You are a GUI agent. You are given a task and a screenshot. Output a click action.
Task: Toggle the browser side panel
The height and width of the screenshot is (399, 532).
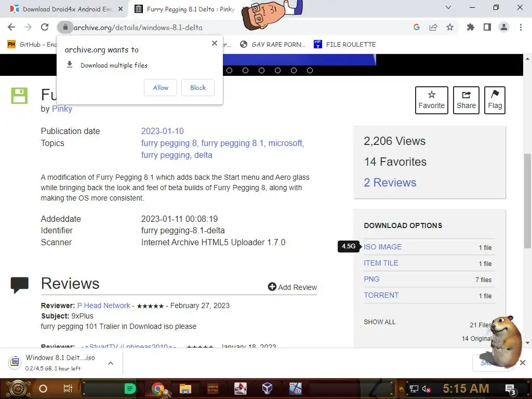[x=487, y=27]
